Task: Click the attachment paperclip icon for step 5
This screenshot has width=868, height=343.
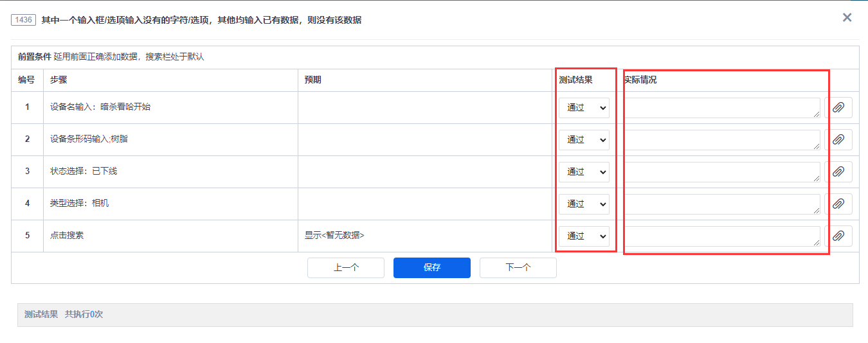Action: click(838, 236)
